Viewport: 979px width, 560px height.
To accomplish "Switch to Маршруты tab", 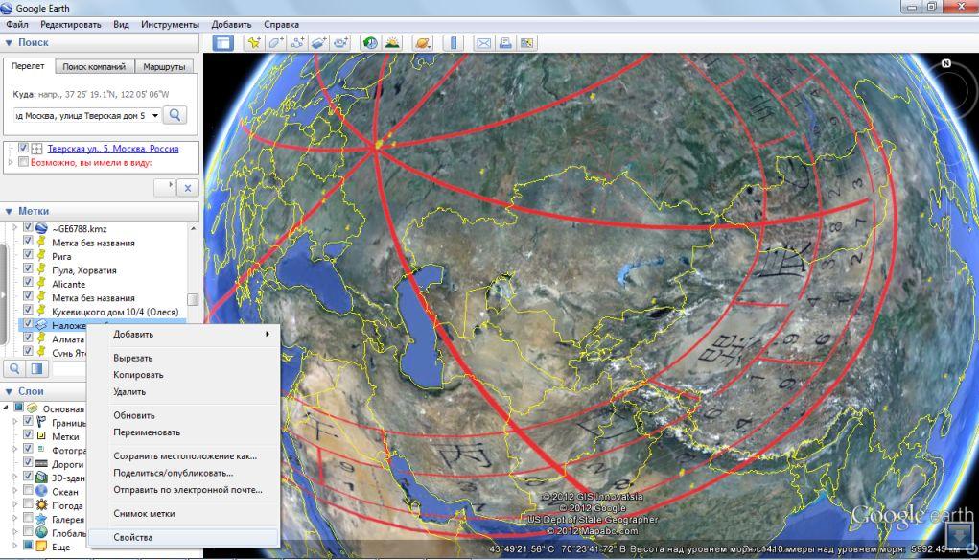I will tap(164, 67).
